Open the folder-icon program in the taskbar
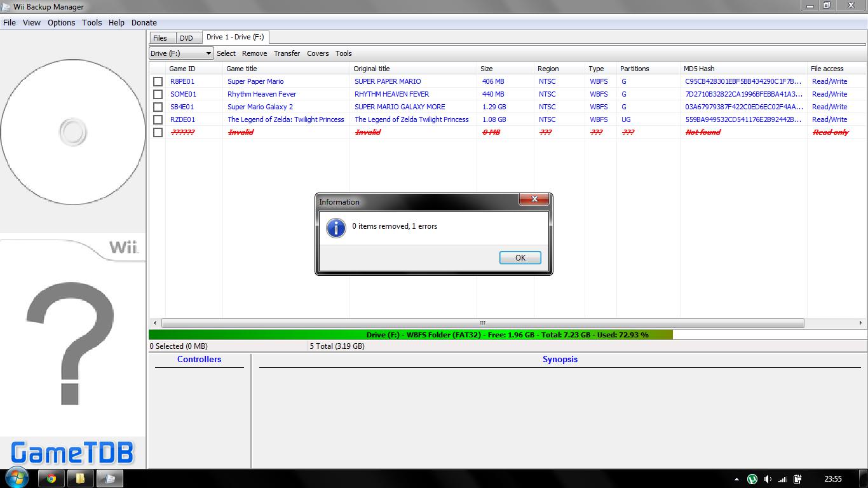 tap(80, 478)
